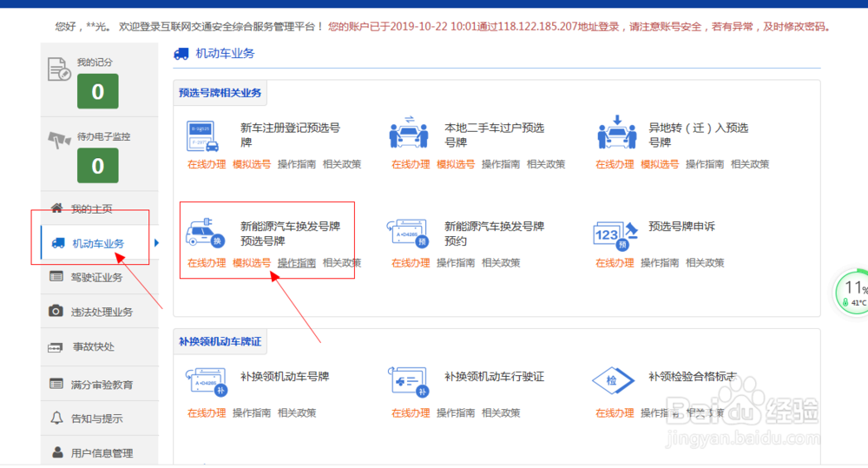Open 相关政策 under 新能源汽车换发号牌预约
The width and height of the screenshot is (868, 468).
pos(501,263)
